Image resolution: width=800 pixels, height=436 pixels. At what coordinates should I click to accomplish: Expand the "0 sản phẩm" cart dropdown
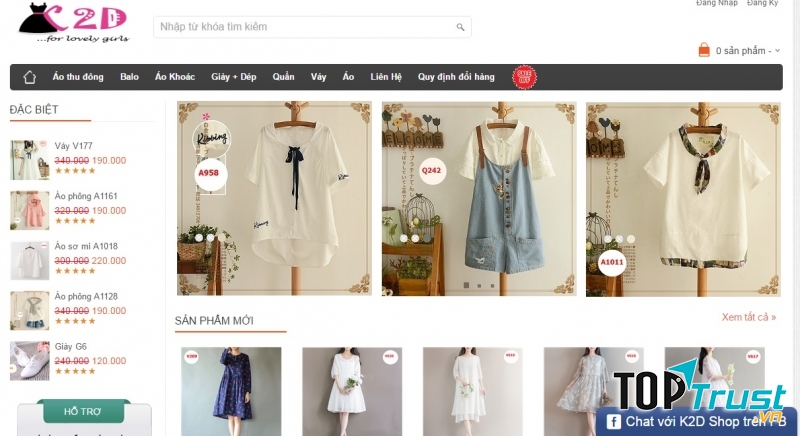click(778, 50)
